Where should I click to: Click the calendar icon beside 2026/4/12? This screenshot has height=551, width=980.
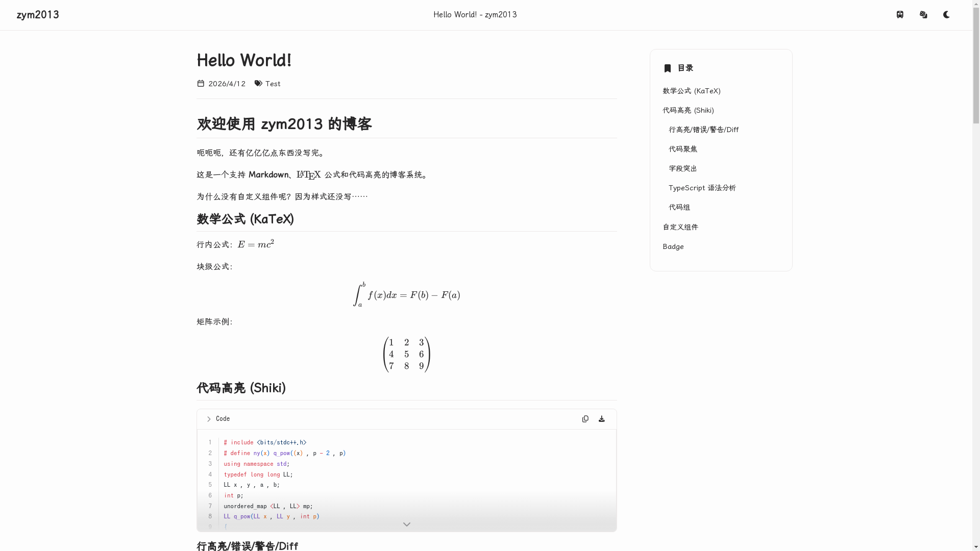click(201, 83)
